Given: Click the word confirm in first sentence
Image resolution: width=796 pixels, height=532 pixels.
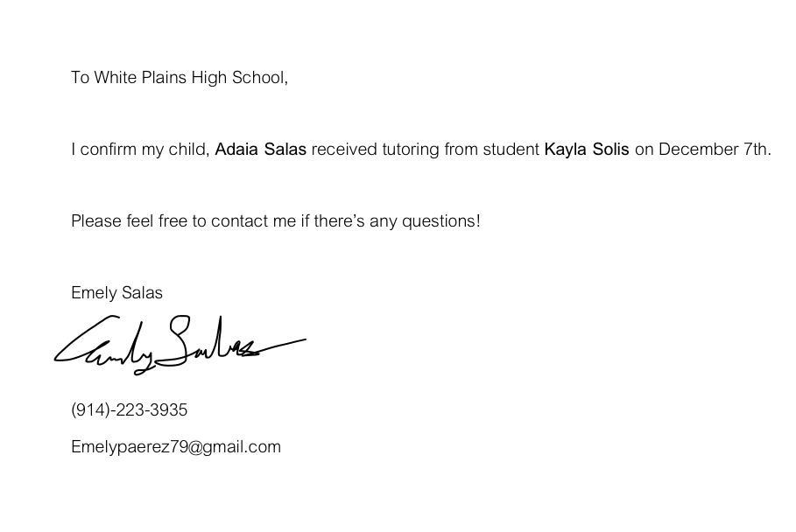Looking at the screenshot, I should 109,150.
